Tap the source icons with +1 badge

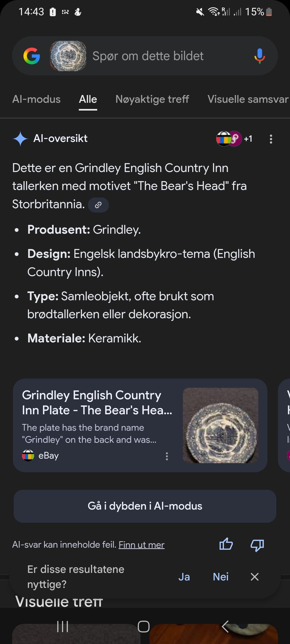coord(234,139)
